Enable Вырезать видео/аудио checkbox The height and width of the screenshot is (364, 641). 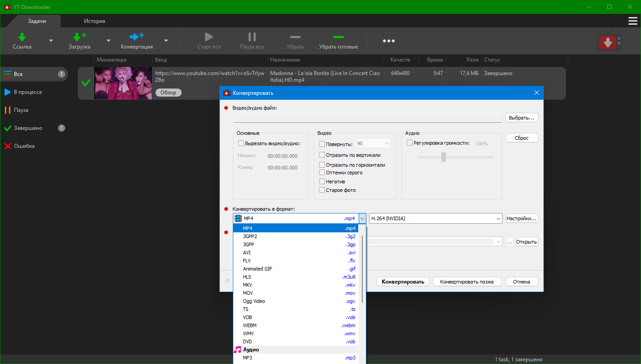coord(241,144)
